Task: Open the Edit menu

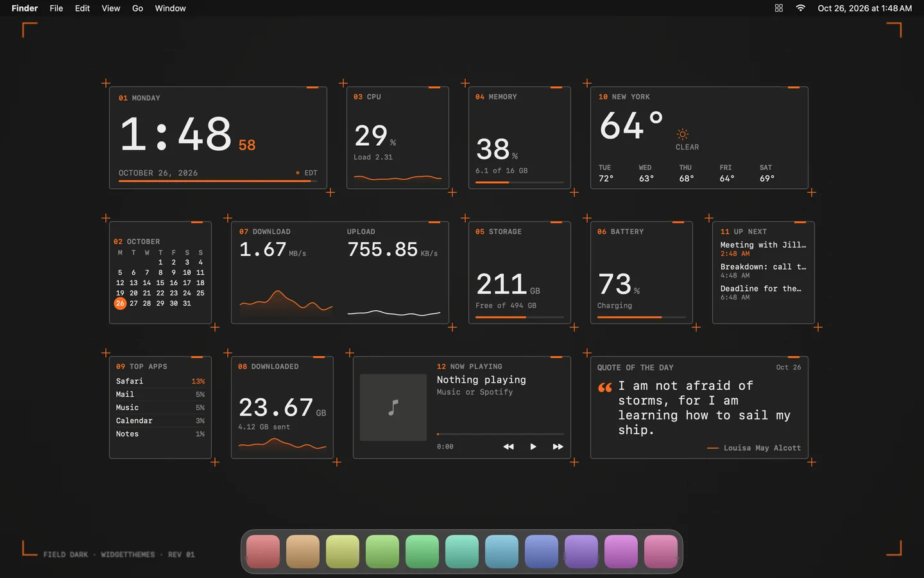Action: coord(82,8)
